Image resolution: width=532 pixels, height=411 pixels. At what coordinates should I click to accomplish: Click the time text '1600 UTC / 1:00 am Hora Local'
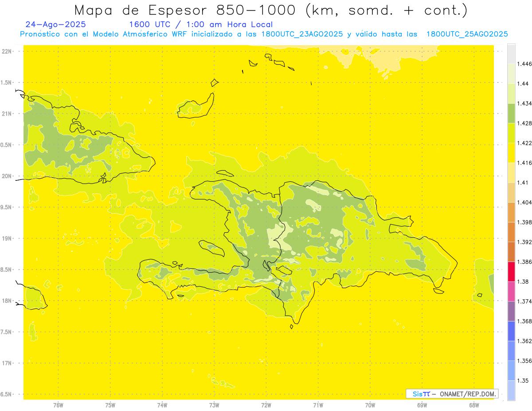pos(200,25)
